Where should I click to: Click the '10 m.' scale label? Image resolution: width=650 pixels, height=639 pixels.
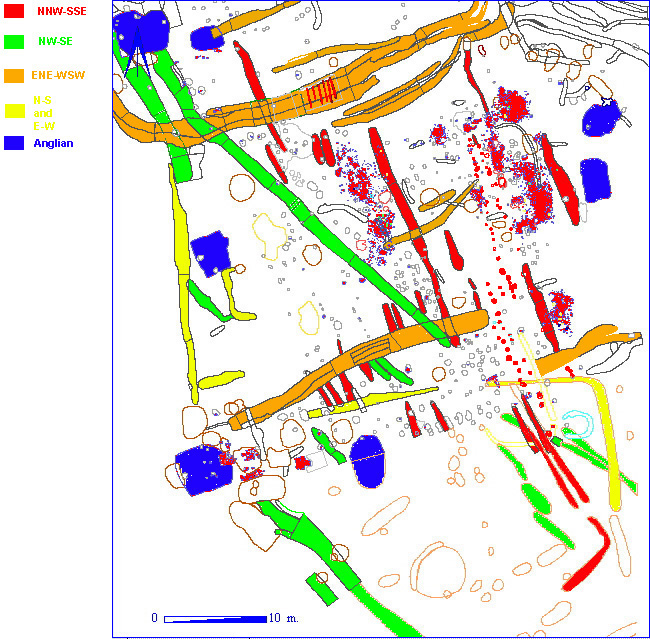(x=284, y=618)
